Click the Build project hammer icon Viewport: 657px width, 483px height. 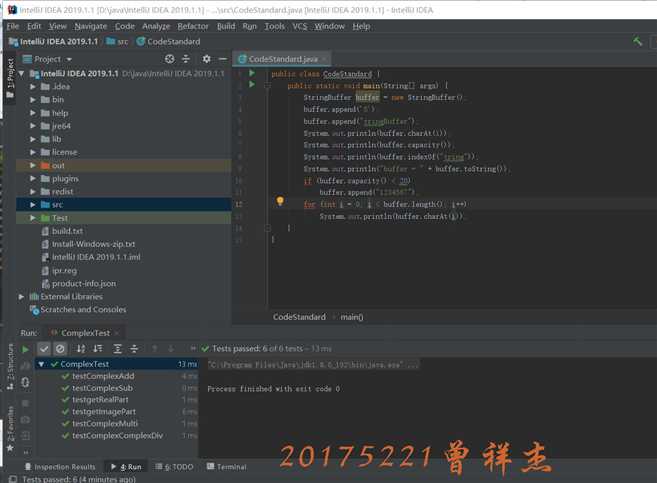pos(637,41)
